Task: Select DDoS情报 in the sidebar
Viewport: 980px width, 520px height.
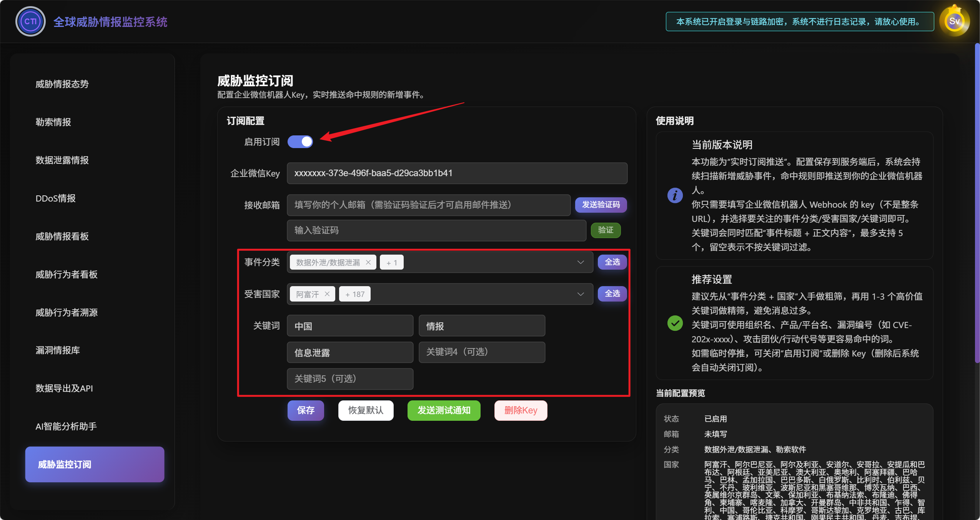Action: point(56,198)
